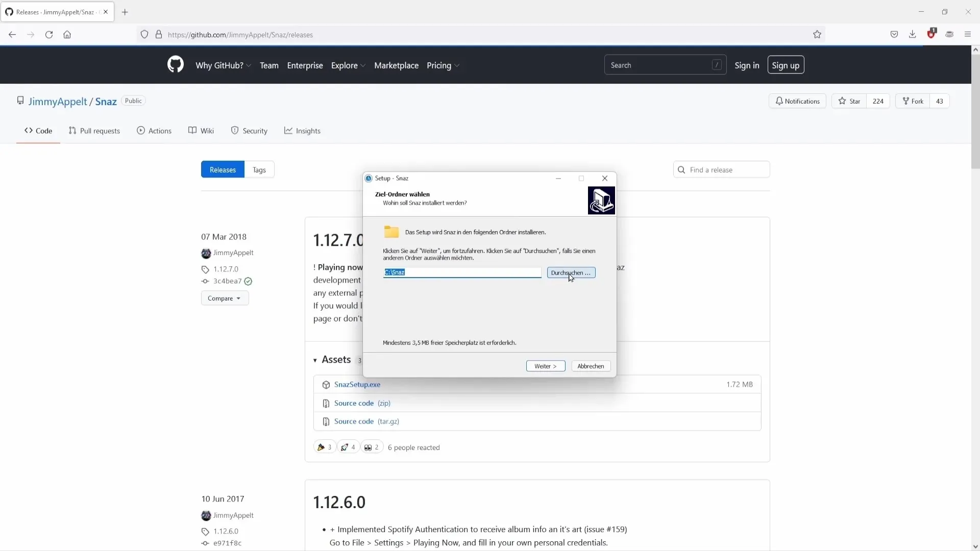
Task: Click the tracking protection shield icon
Action: 144,35
